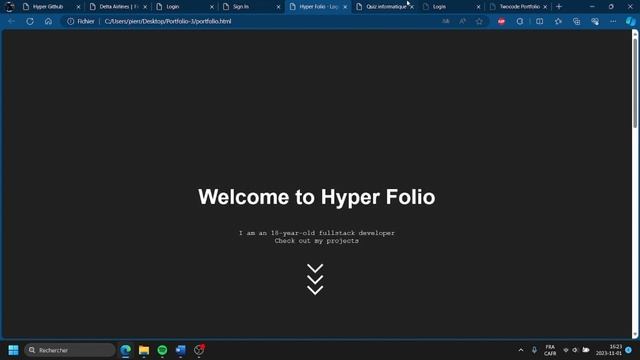
Task: Open the Windows Start menu
Action: [x=13, y=350]
